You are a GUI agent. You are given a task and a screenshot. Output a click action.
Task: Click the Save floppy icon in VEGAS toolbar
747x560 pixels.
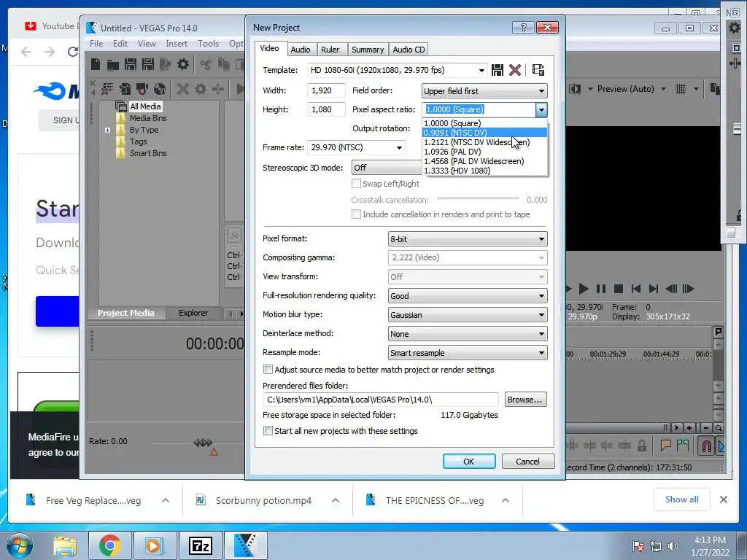[x=130, y=64]
